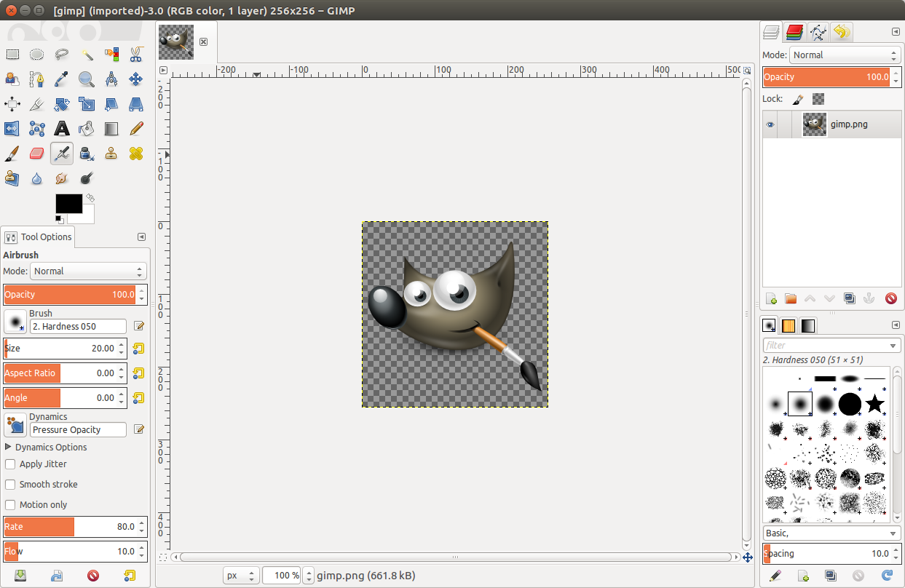Select the Eraser tool
Screen dimensions: 905x588
(37, 154)
